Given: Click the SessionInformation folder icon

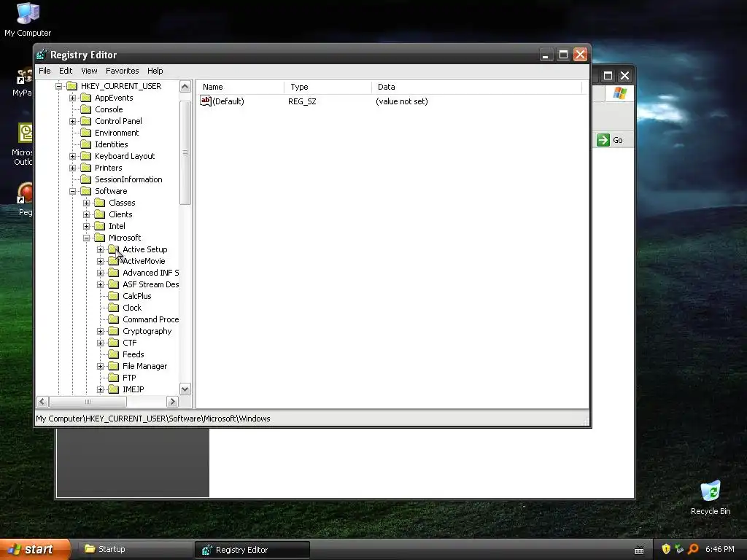Looking at the screenshot, I should point(86,179).
